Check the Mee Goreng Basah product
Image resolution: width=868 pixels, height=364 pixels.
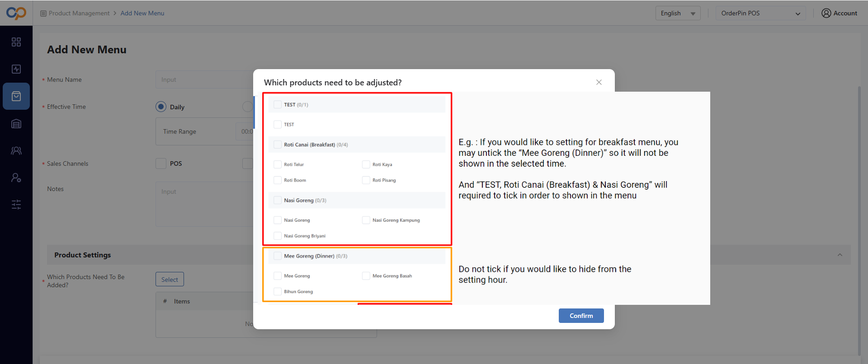click(x=366, y=275)
